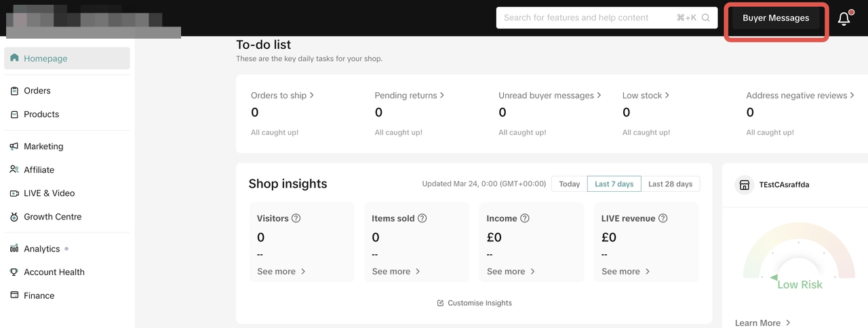Go to Affiliate in the sidebar
The width and height of the screenshot is (868, 328).
coord(39,170)
